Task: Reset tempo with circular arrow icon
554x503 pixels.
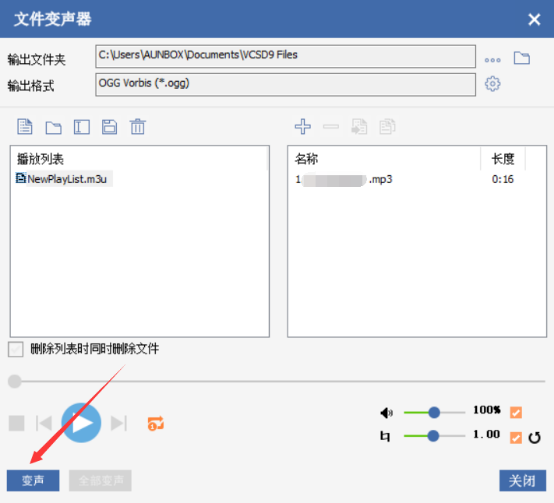Action: pyautogui.click(x=535, y=438)
